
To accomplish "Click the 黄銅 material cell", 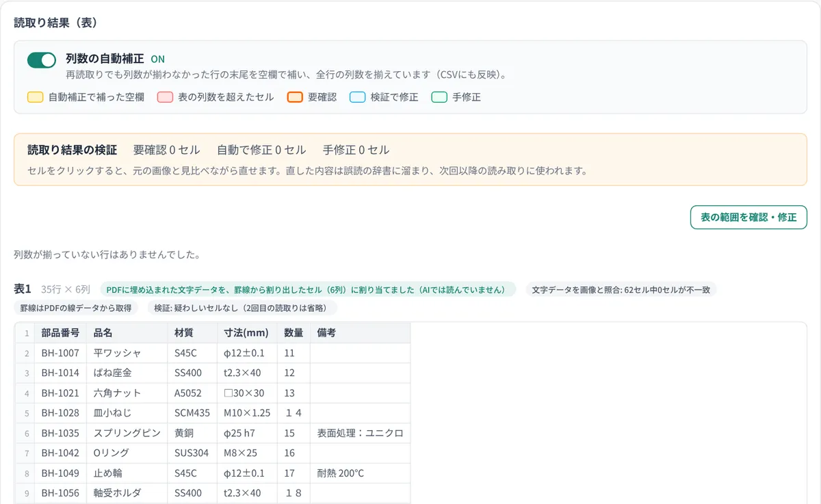I will pyautogui.click(x=192, y=433).
